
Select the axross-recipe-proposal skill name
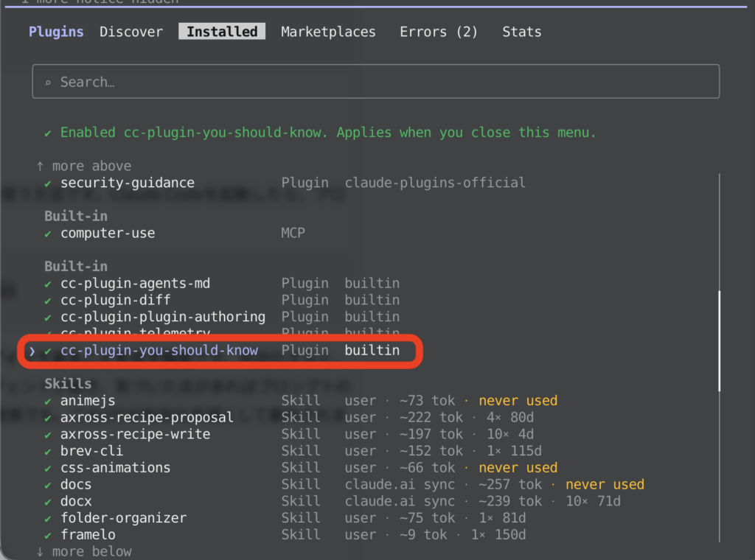147,418
